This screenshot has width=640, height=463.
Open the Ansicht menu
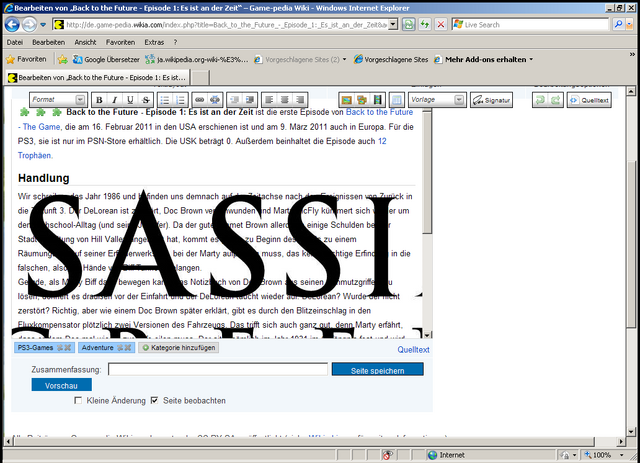pos(85,42)
